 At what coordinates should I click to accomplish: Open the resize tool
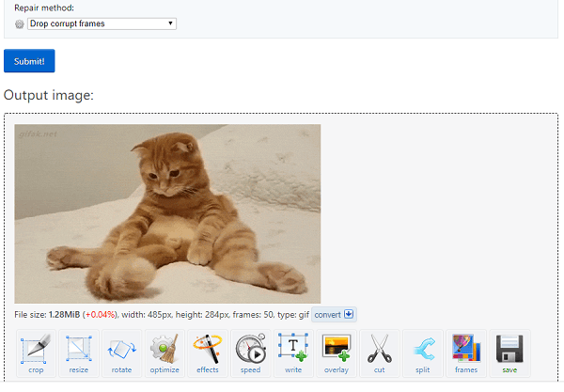tap(79, 353)
